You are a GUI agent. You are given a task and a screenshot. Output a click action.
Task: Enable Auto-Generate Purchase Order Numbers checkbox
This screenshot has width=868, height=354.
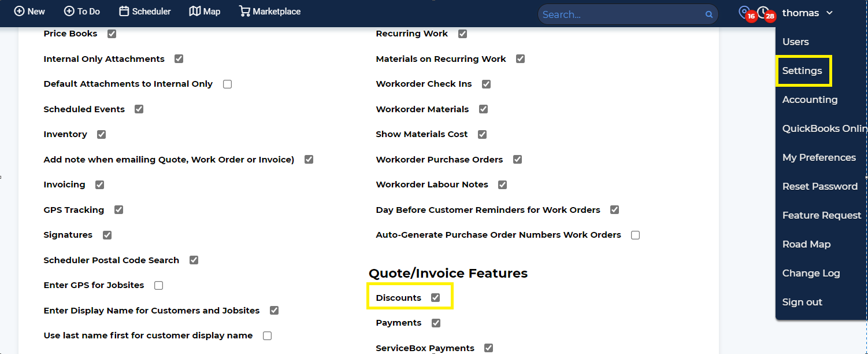tap(635, 235)
